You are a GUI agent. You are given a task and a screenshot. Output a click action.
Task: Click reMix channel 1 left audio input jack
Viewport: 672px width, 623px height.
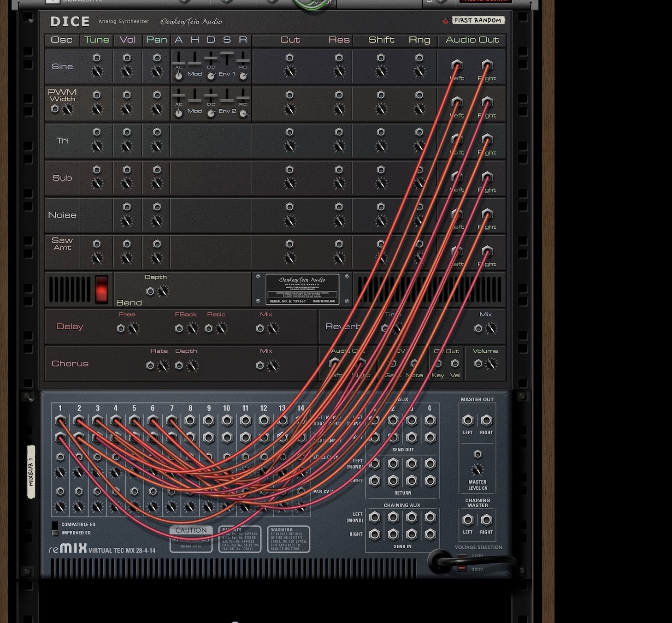pyautogui.click(x=60, y=420)
